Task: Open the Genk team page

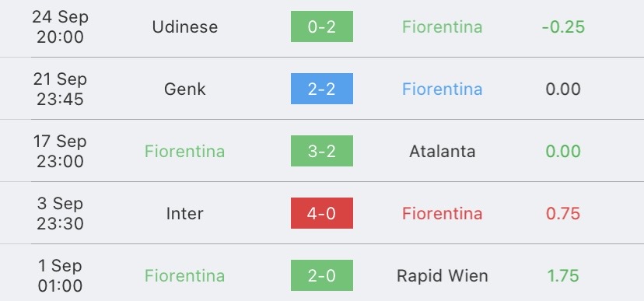Action: click(x=185, y=89)
